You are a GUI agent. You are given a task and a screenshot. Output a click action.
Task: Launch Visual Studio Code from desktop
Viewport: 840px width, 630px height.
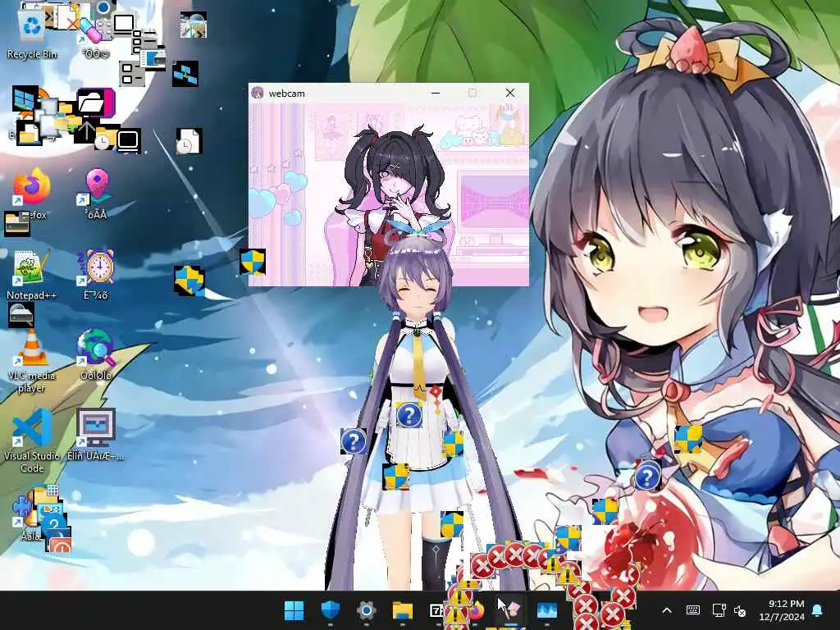32,441
